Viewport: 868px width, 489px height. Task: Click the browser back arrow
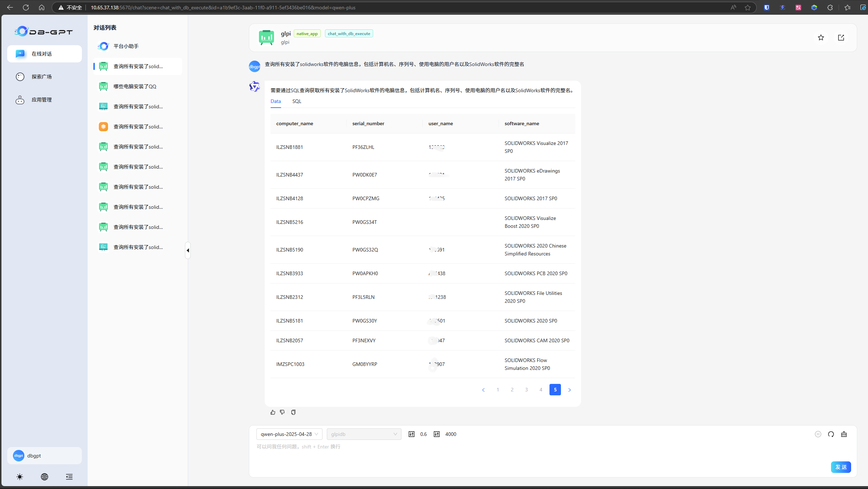tap(10, 7)
